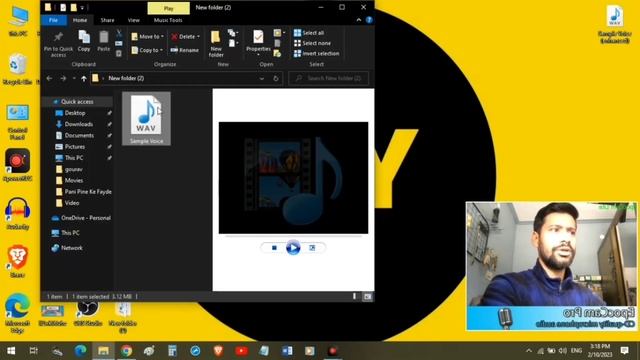Play the audio in the preview pane
The height and width of the screenshot is (360, 640).
(x=293, y=248)
